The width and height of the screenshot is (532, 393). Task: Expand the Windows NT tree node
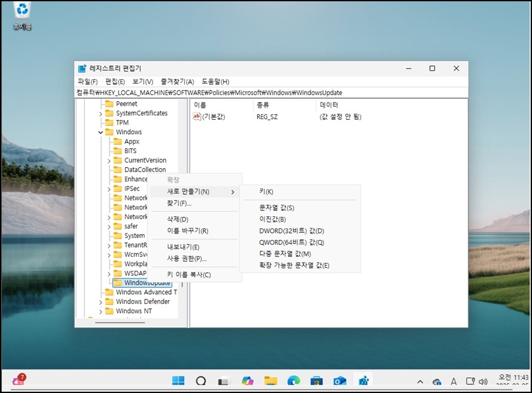[x=101, y=311]
